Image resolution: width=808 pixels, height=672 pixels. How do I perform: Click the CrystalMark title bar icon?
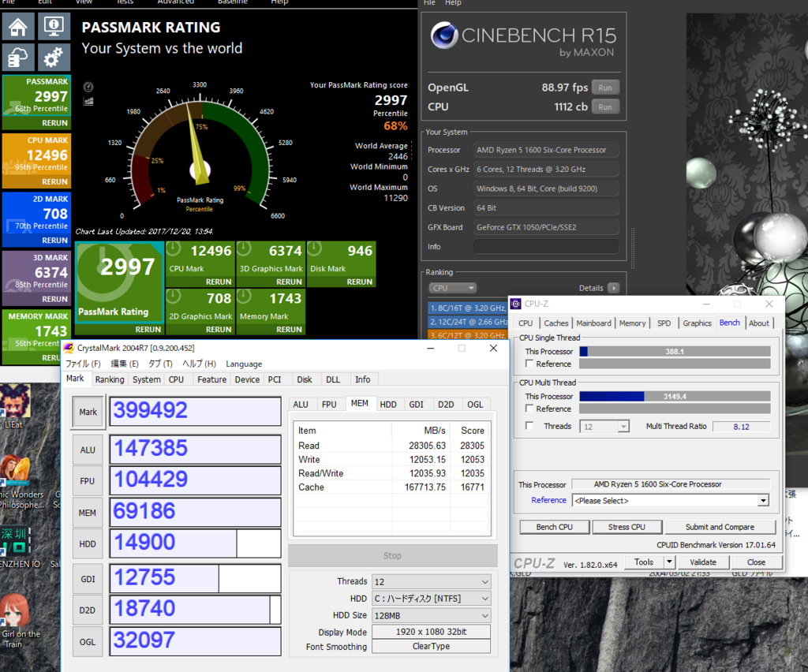point(69,348)
